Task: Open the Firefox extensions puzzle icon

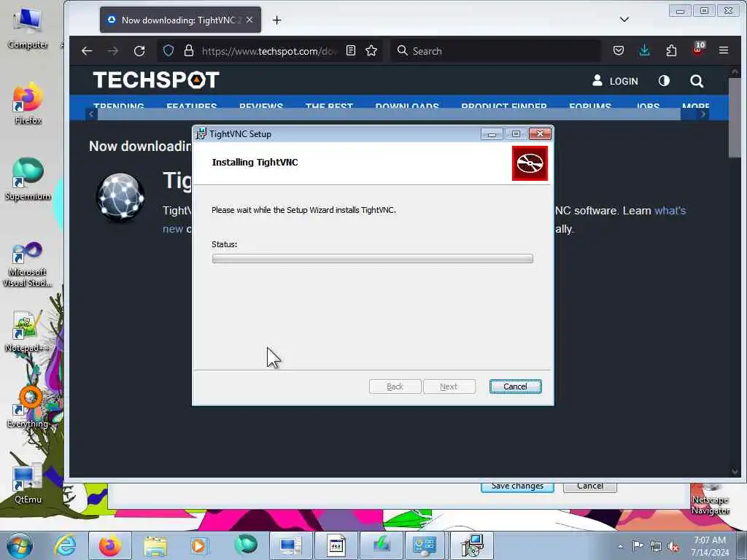Action: pos(671,50)
